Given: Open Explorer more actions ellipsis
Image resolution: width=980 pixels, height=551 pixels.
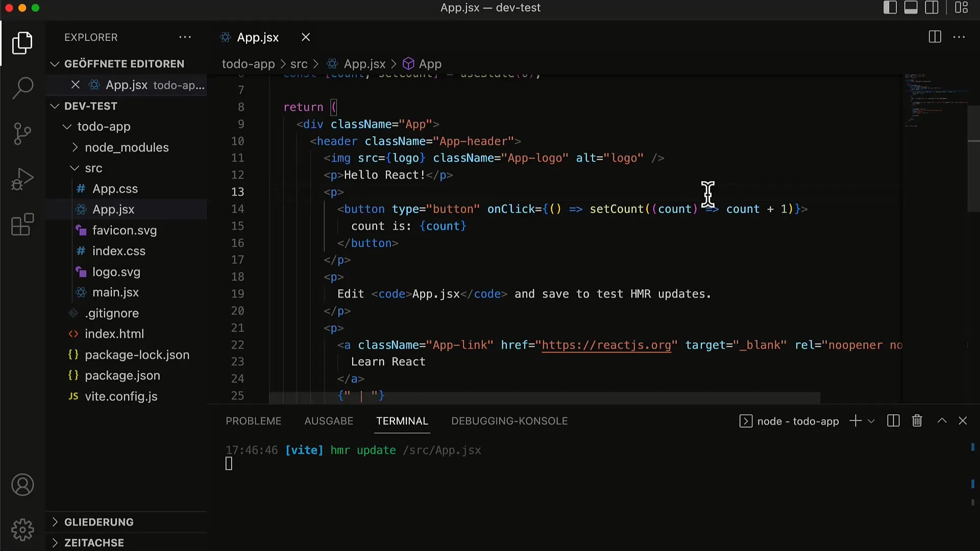Looking at the screenshot, I should click(x=185, y=37).
